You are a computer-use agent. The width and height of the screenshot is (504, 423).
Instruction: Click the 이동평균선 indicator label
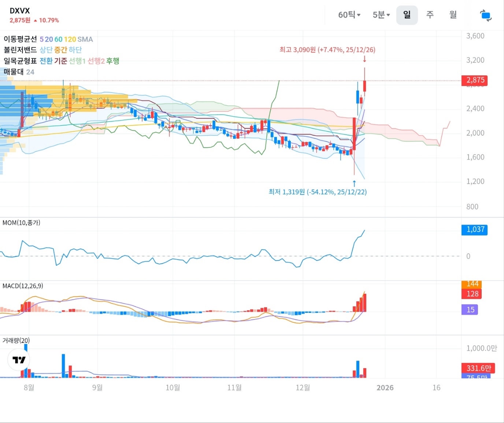pos(20,39)
